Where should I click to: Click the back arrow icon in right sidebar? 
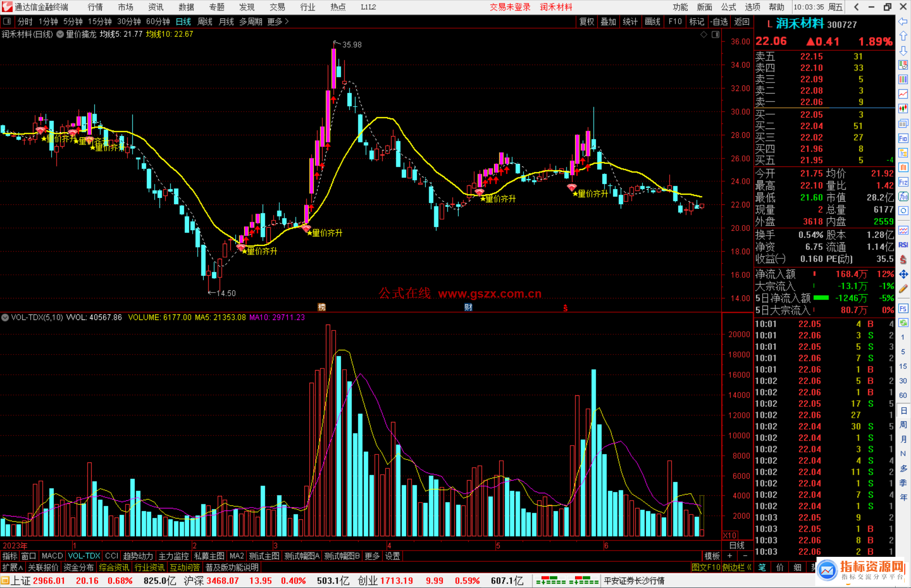pos(903,21)
